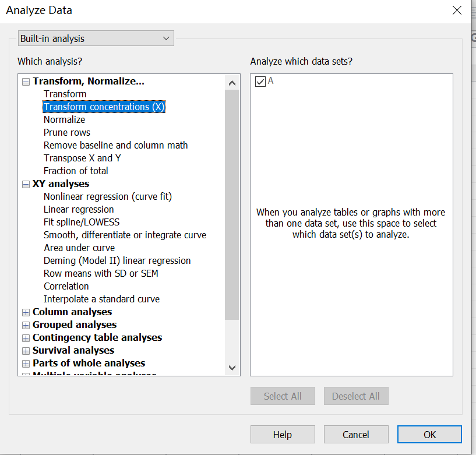Select the Transform analysis

[x=65, y=94]
